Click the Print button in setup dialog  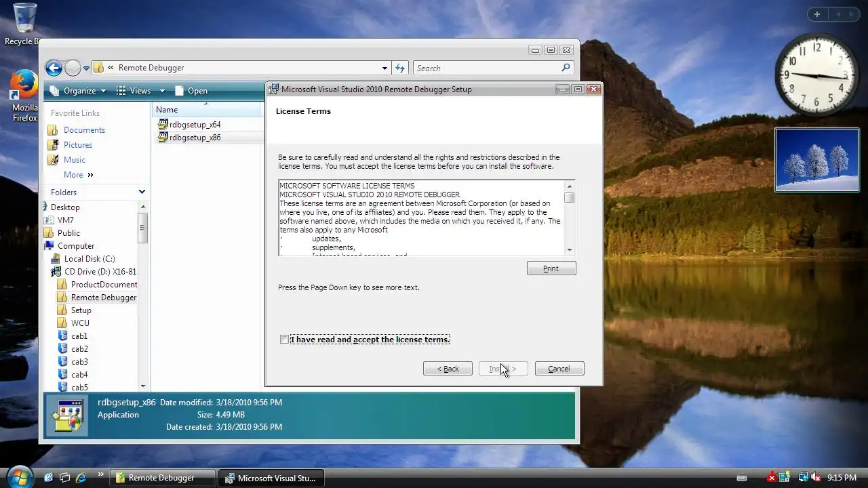tap(551, 268)
